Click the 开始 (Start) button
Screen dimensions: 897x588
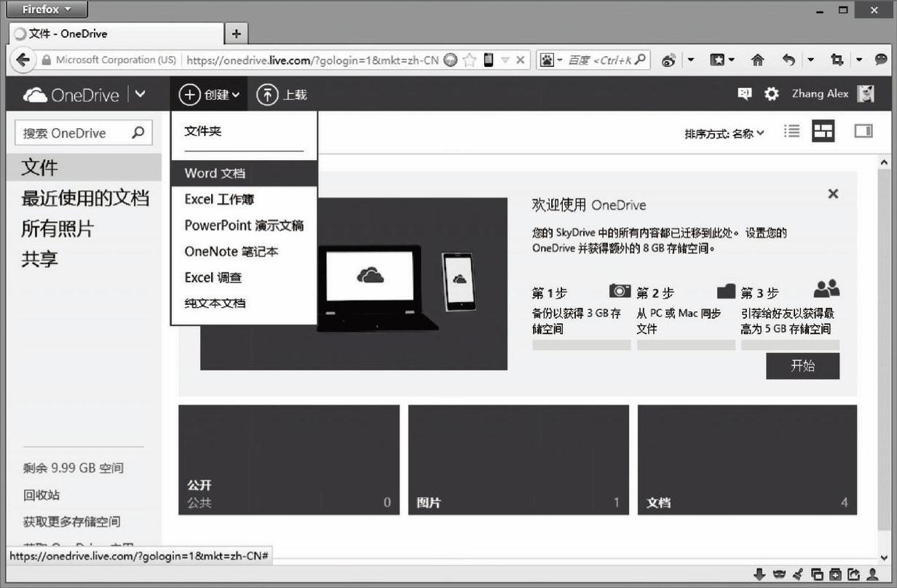coord(802,366)
